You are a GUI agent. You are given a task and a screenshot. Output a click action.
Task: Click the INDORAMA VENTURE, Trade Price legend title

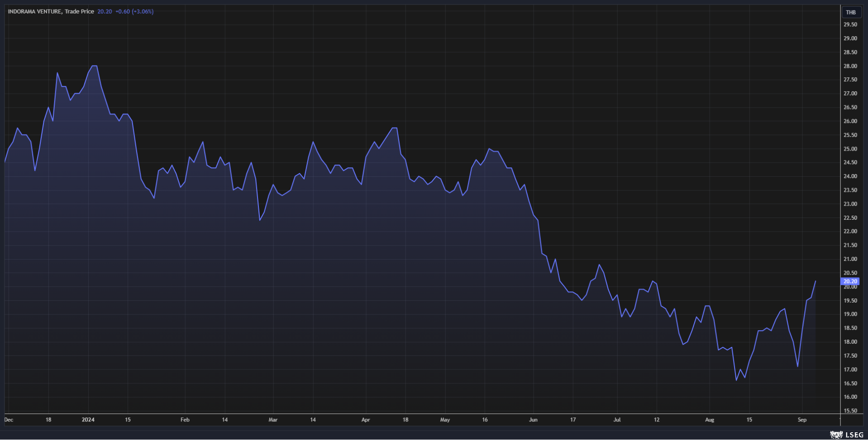[51, 12]
